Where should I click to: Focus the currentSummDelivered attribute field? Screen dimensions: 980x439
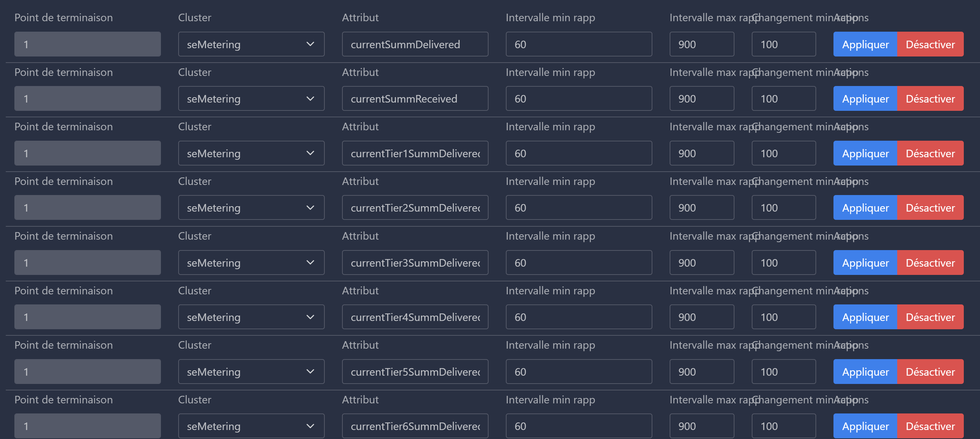[415, 44]
